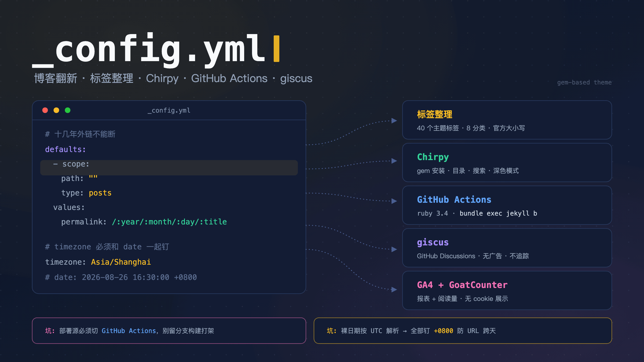644x362 pixels.
Task: Click the subtitle starting with 博客翻新
Action: coord(173,78)
